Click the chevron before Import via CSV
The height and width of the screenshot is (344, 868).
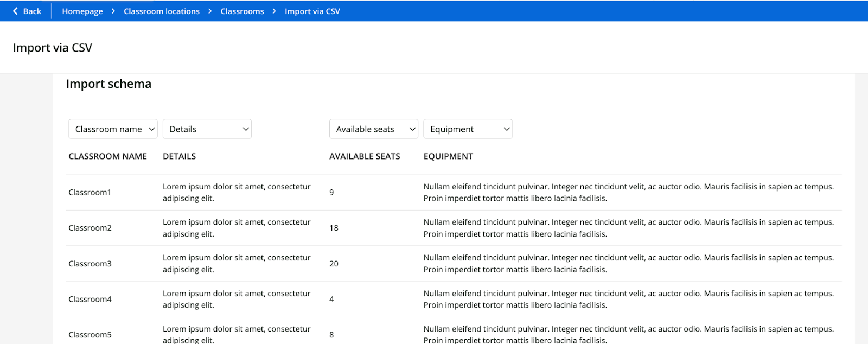point(274,11)
